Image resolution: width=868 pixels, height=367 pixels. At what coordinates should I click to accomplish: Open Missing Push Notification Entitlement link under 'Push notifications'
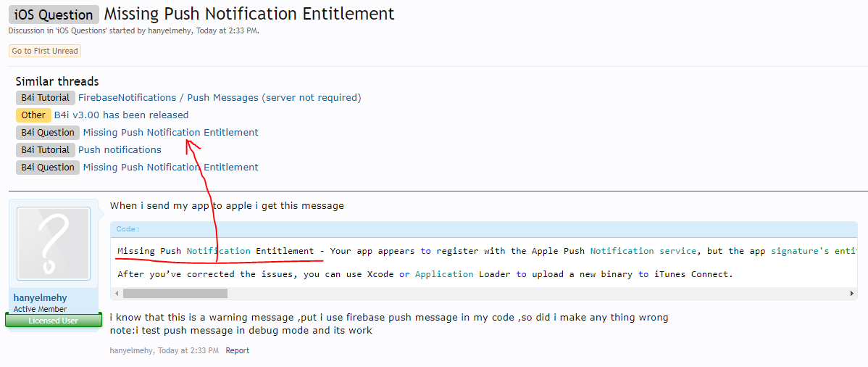170,167
